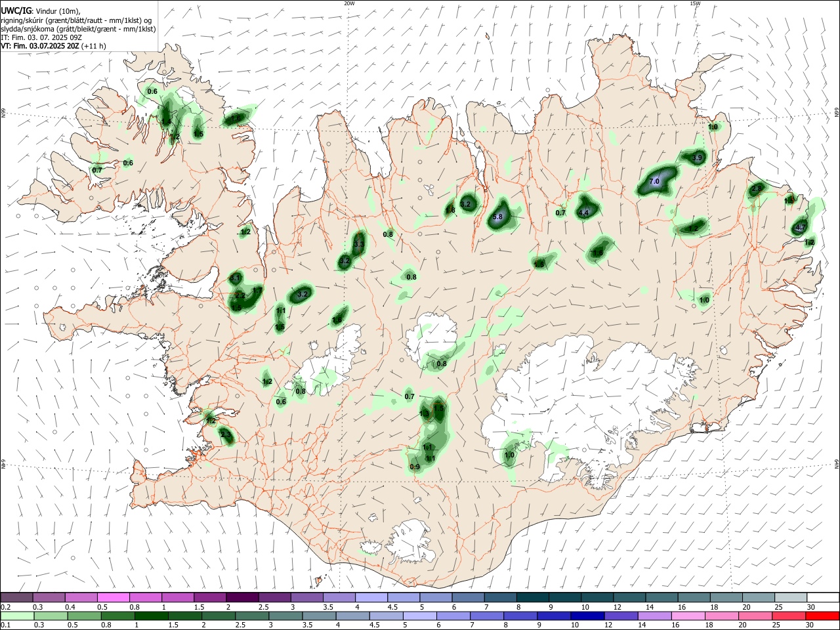This screenshot has width=840, height=630.
Task: Click the 20W longitude label
Action: pos(349,3)
